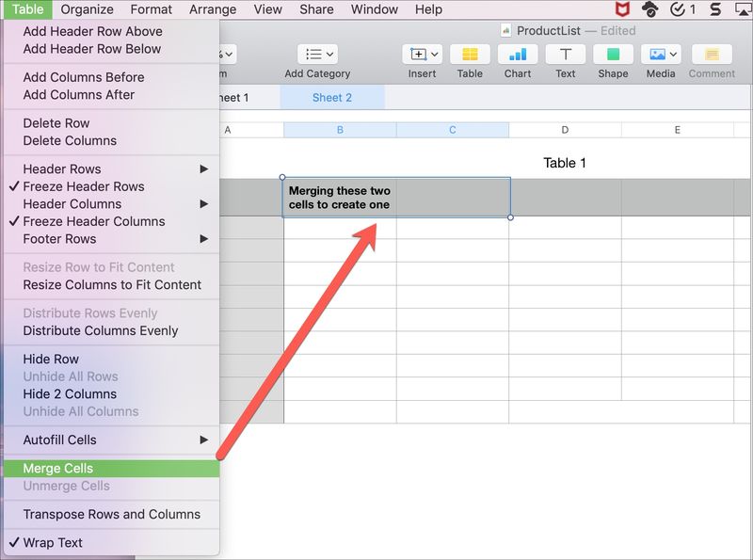This screenshot has width=753, height=560.
Task: Open the Arrange menu
Action: click(x=213, y=9)
